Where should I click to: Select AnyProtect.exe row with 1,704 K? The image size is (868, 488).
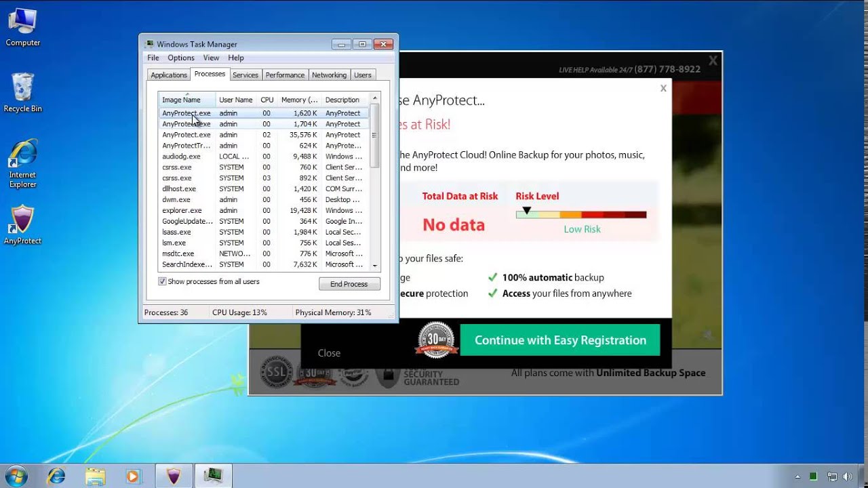coord(264,124)
